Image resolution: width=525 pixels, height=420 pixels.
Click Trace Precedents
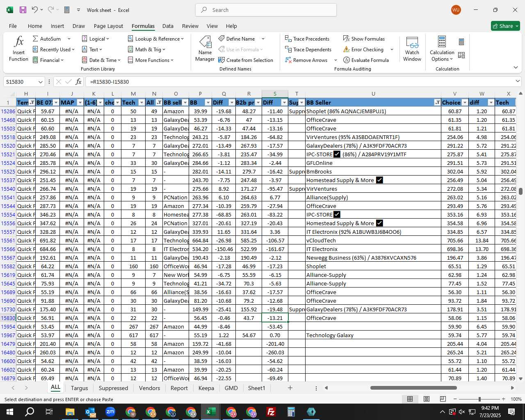(307, 39)
